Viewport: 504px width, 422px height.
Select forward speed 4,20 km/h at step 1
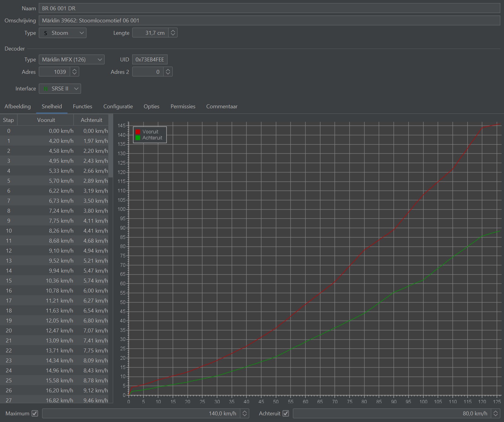46,141
